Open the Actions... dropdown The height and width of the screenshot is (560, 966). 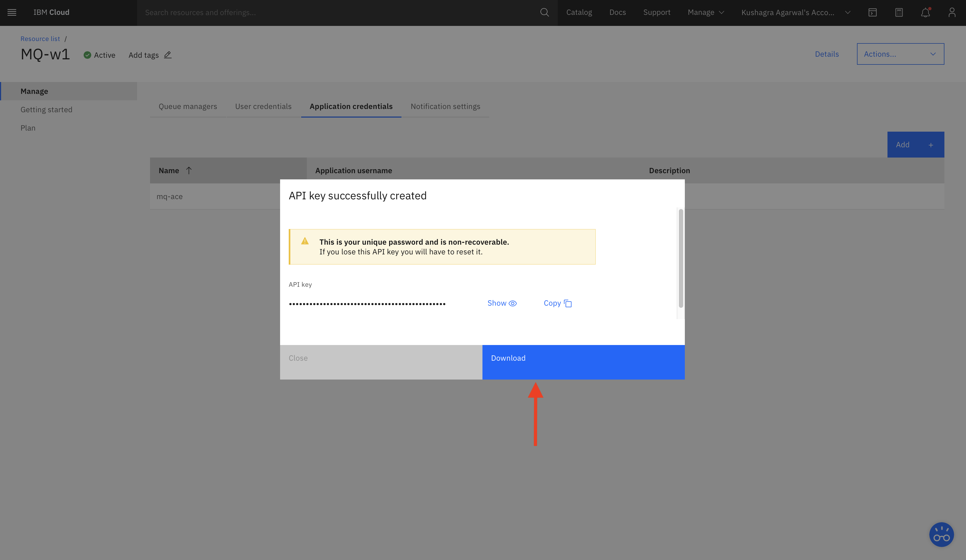point(900,54)
